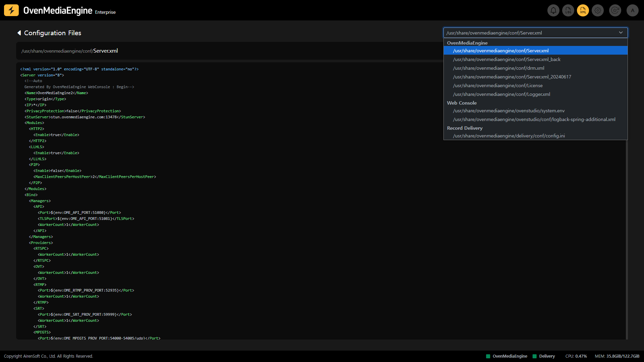Select Server.xml_20240617 backup file option
Viewport: 644px width, 362px height.
(x=512, y=77)
